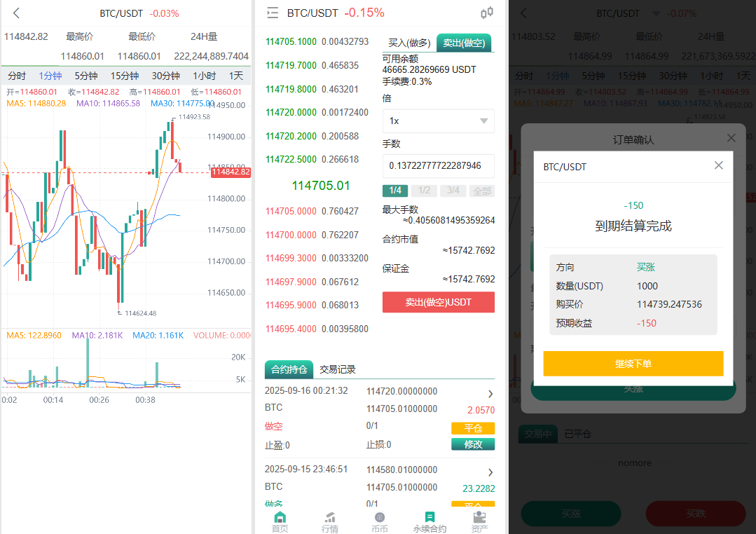Click the red 114842.82 price marker on chart
This screenshot has width=756, height=534.
point(231,172)
